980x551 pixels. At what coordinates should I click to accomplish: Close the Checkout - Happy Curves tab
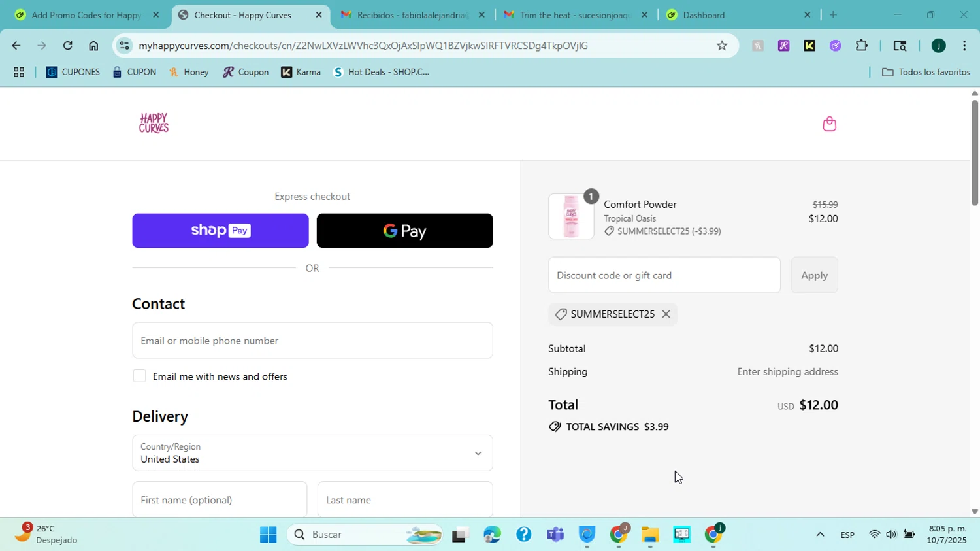[x=319, y=15]
